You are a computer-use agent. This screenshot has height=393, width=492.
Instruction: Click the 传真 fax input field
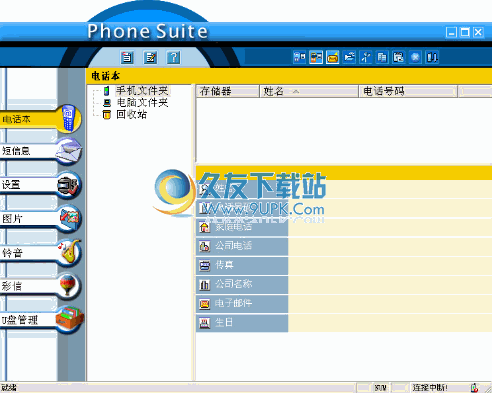click(390, 265)
